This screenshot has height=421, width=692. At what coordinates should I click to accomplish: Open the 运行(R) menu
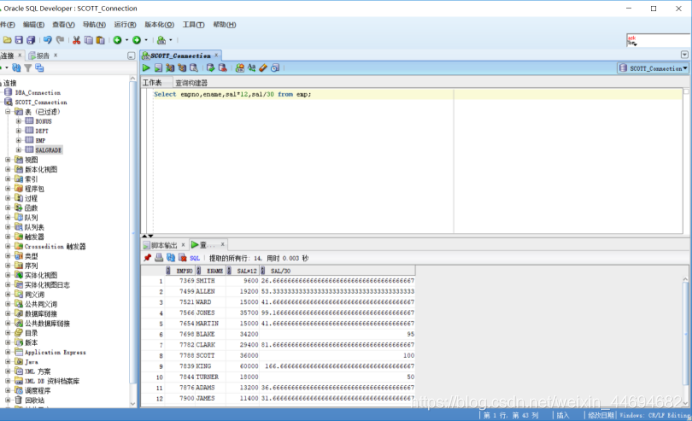coord(125,25)
